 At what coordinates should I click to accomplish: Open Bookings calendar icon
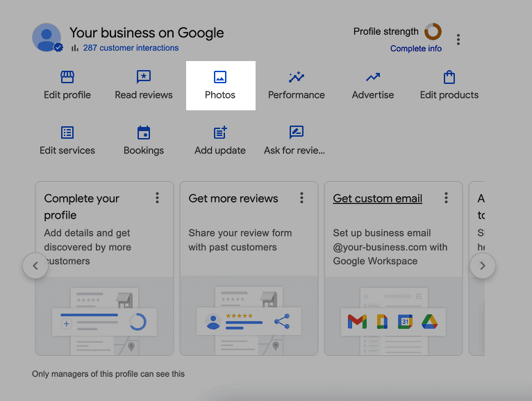pyautogui.click(x=144, y=133)
